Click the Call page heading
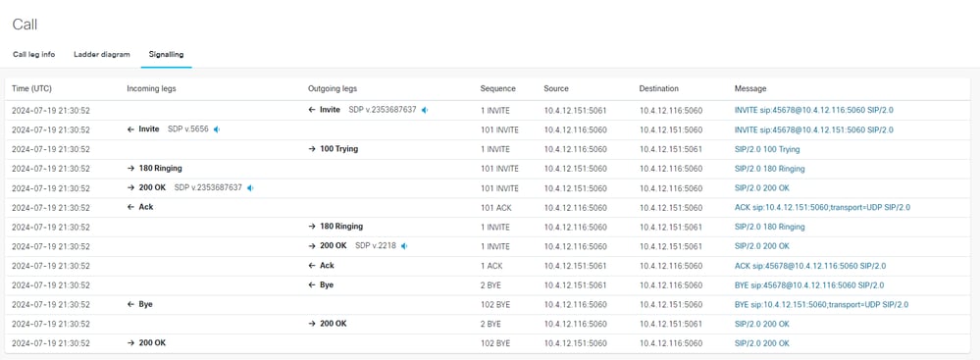The width and height of the screenshot is (980, 360). pos(25,25)
